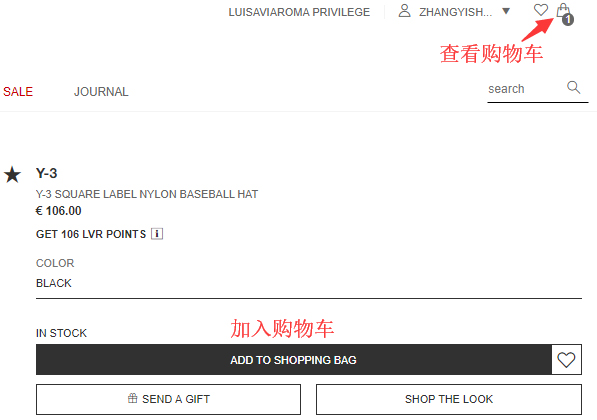
Task: Open the SALE menu item
Action: (18, 92)
